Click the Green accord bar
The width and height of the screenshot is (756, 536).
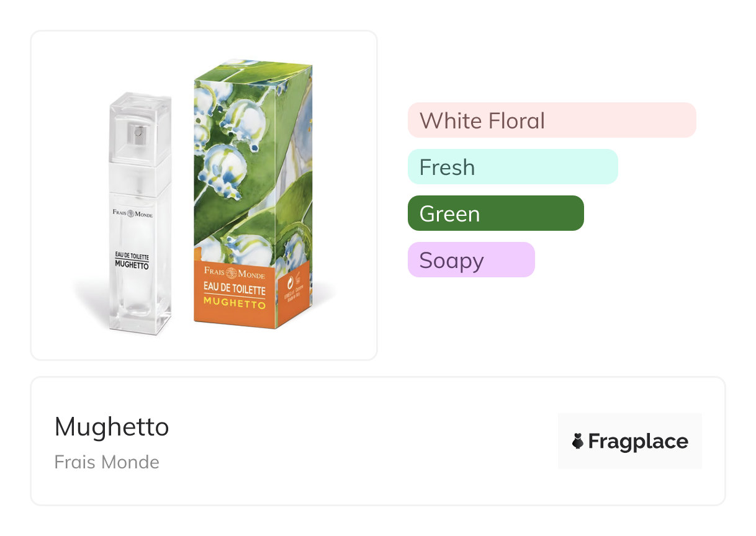[x=495, y=213]
